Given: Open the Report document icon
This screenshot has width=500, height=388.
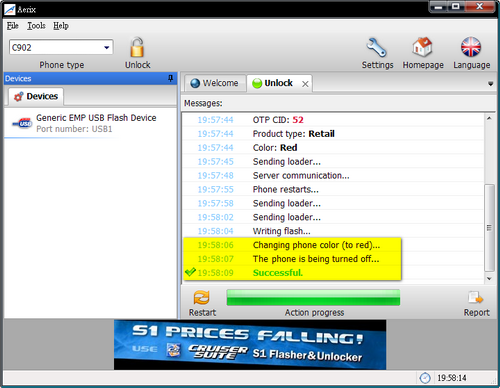Looking at the screenshot, I should (476, 298).
